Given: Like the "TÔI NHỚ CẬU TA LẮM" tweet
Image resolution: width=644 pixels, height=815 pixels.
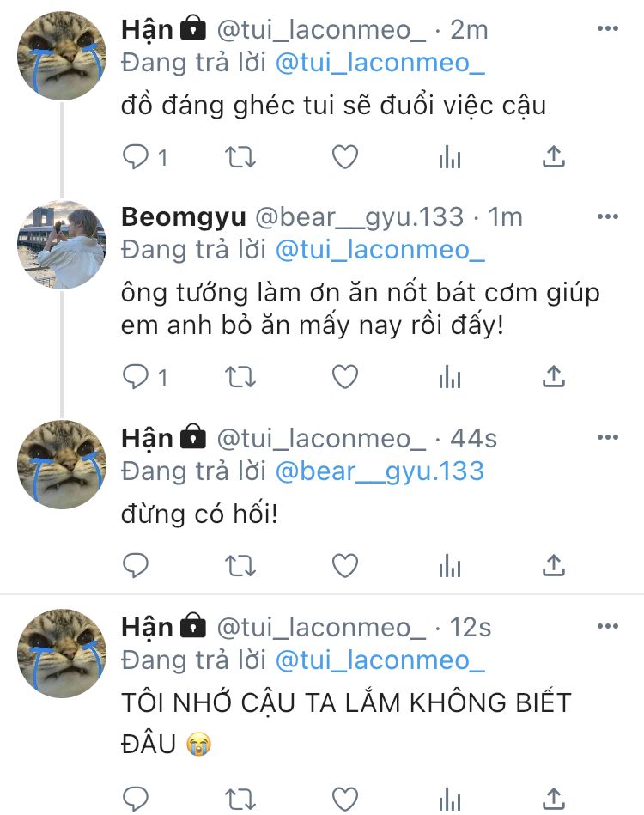Looking at the screenshot, I should pos(345,799).
